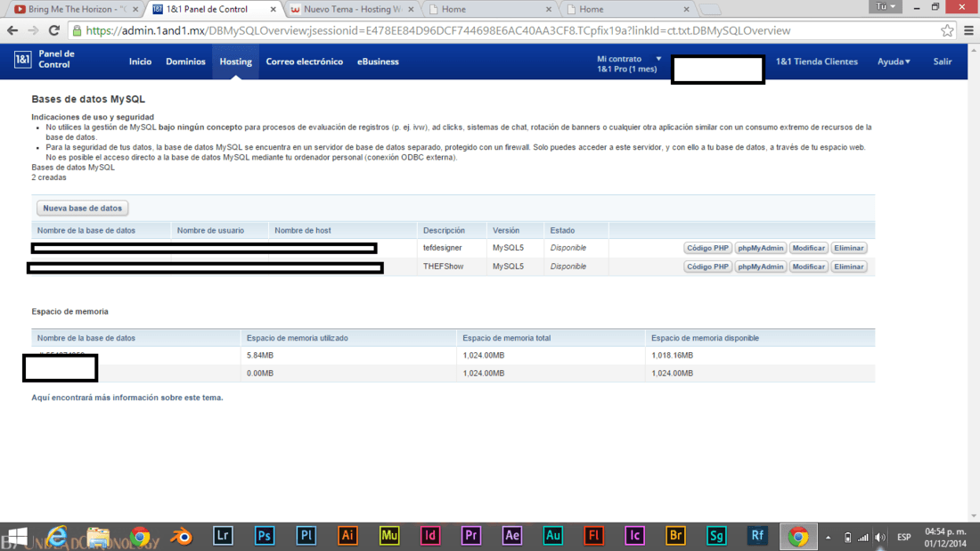
Task: Click 'Espacio de memoria utilizado' column header
Action: pos(297,338)
